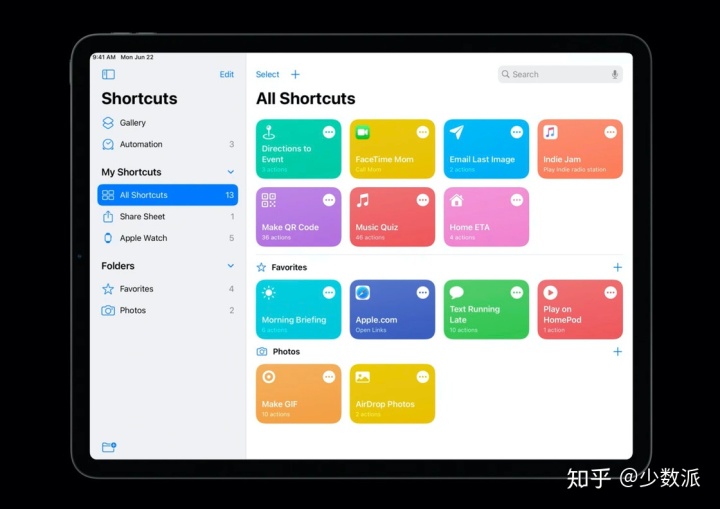Run the Directions to Event shortcut
Screen dimensions: 720x509
pos(298,149)
